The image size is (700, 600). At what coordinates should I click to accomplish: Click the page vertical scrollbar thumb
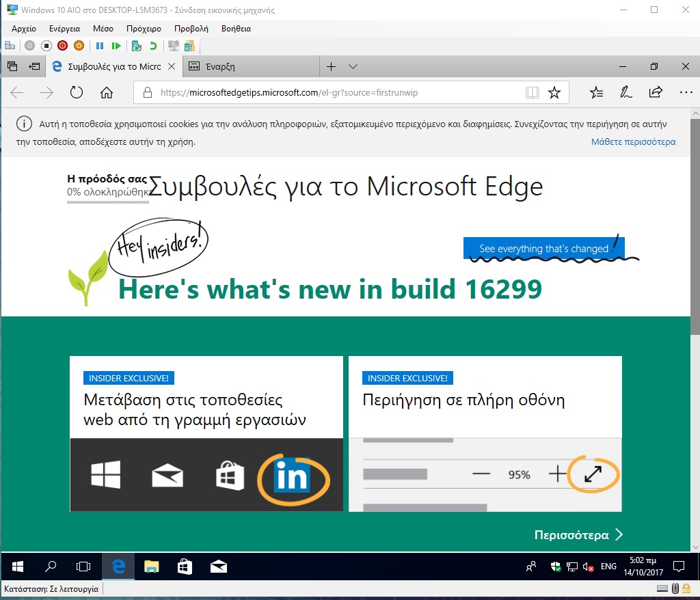(x=695, y=227)
